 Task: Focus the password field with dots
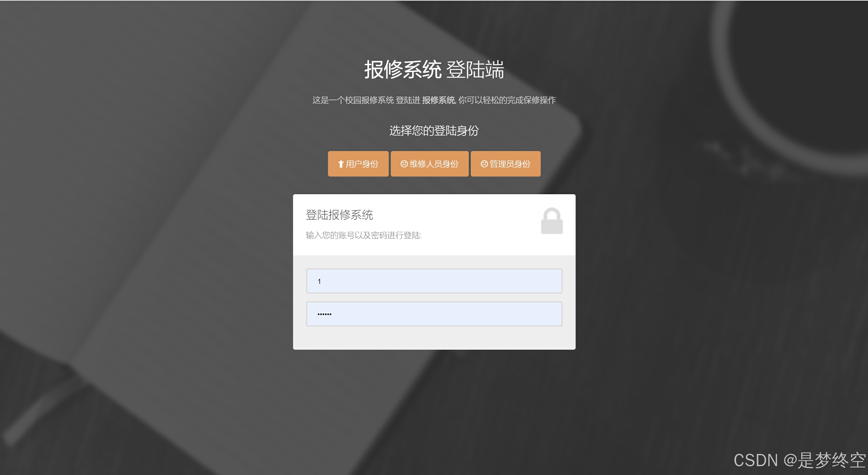tap(434, 314)
